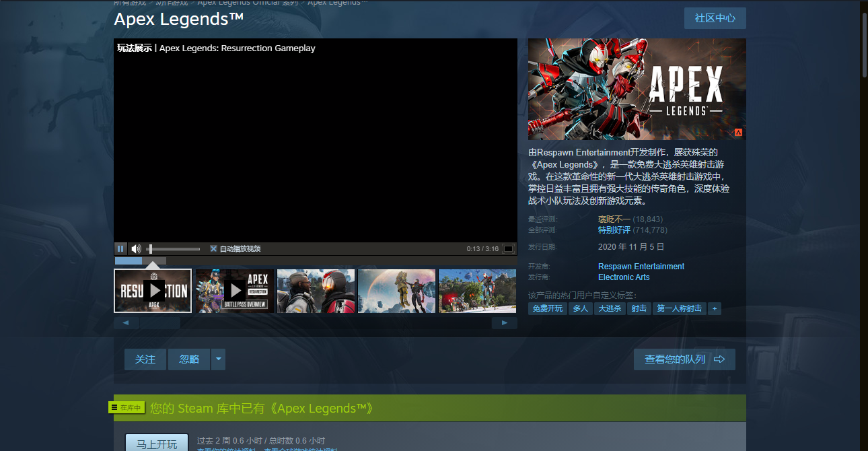
Task: Click the Apex Legends breadcrumb link
Action: (337, 3)
